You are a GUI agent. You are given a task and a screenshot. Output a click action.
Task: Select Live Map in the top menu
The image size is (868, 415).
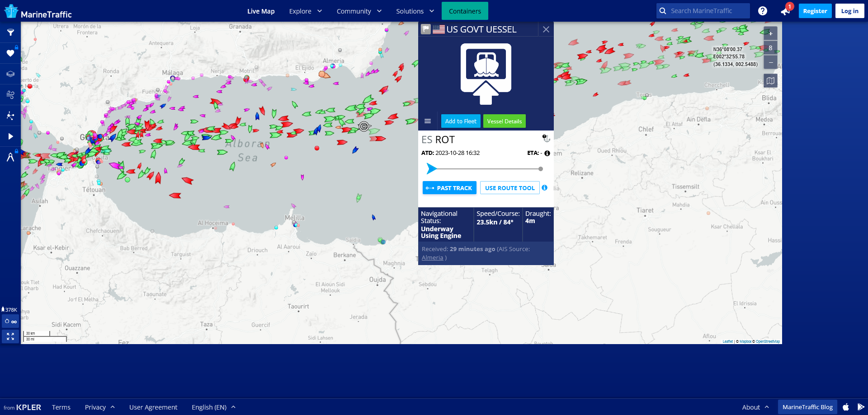pos(261,11)
